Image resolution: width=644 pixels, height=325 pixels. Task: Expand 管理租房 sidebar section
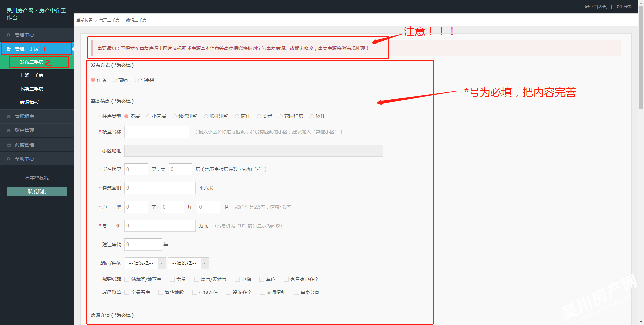click(37, 116)
